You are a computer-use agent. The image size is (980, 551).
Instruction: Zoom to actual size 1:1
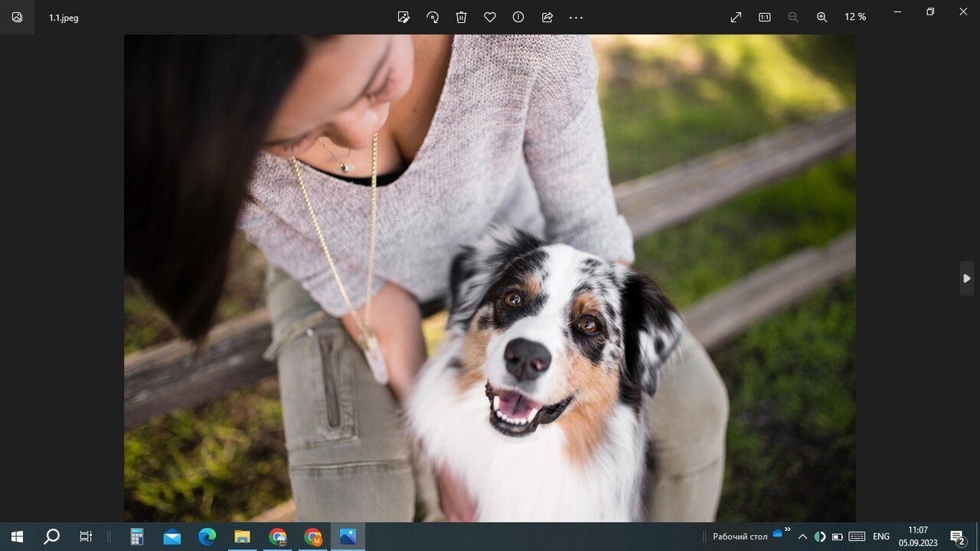click(x=764, y=17)
